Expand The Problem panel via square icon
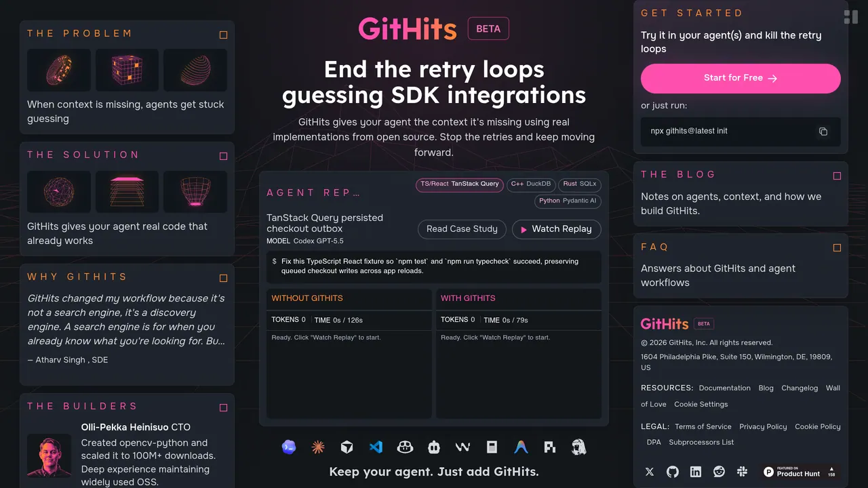 coord(223,35)
